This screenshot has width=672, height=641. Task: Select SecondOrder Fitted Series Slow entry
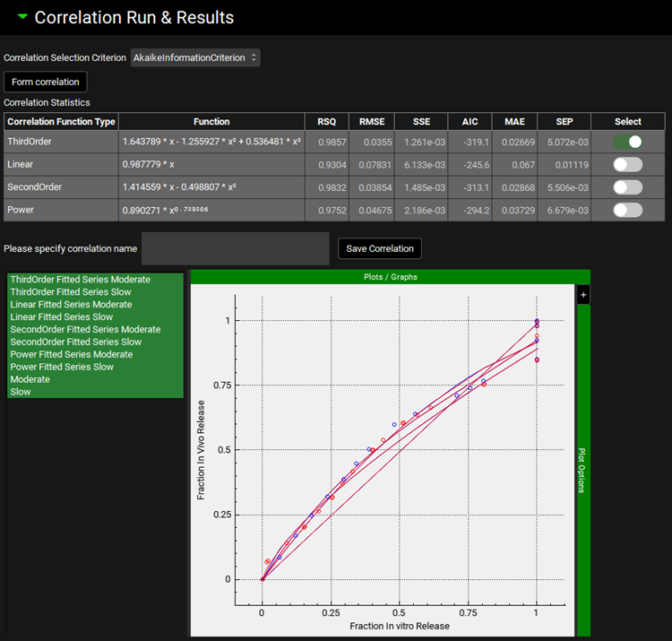tap(75, 342)
